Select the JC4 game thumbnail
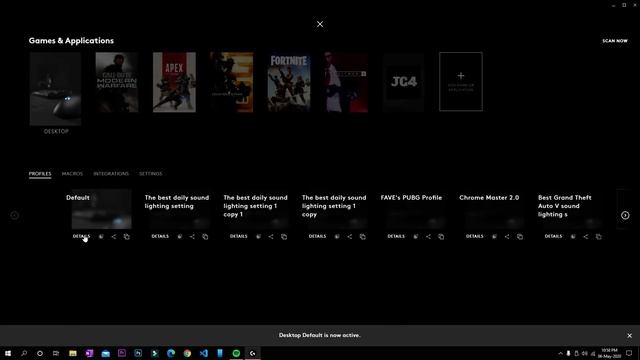The image size is (640, 360). 404,82
